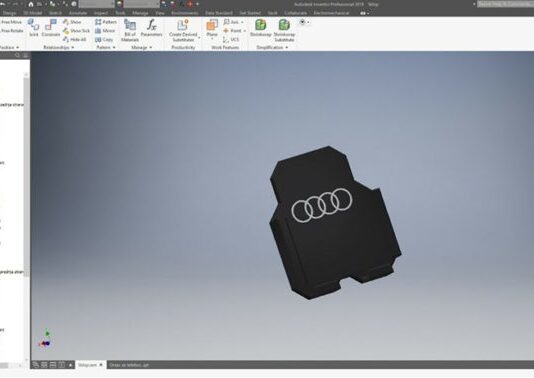The width and height of the screenshot is (534, 378).
Task: Open the model browser menu icon
Action: click(x=26, y=55)
